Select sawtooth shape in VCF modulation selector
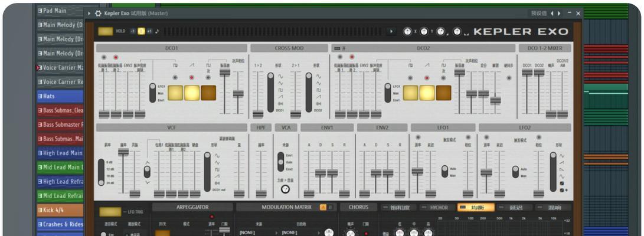 pyautogui.click(x=217, y=176)
